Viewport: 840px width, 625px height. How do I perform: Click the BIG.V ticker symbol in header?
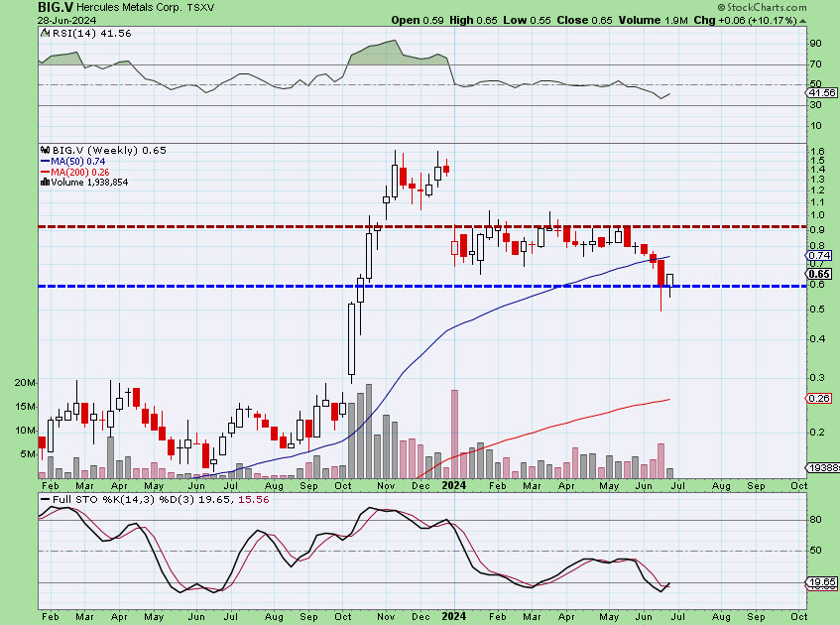(58, 7)
